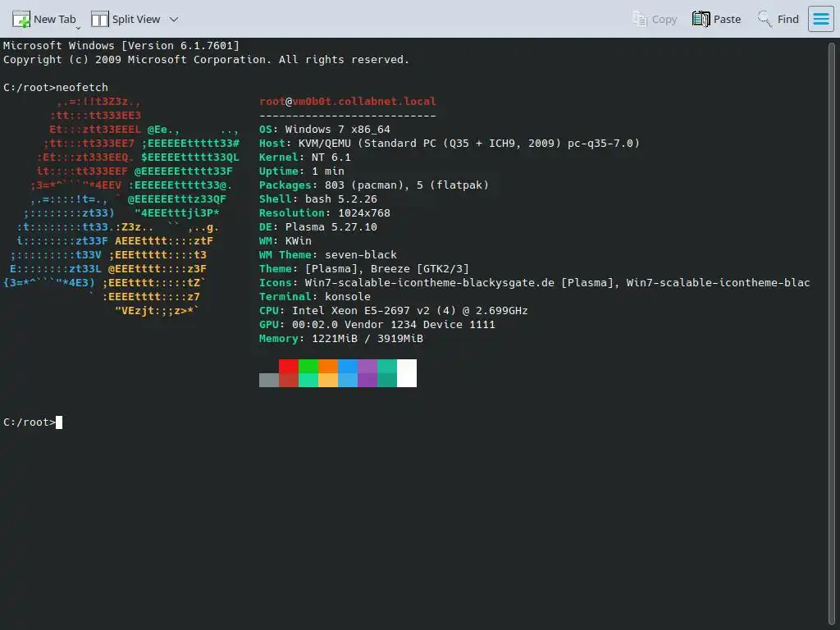Click the 'GPU: 00:02.0 Vendor 1234' line

[377, 324]
